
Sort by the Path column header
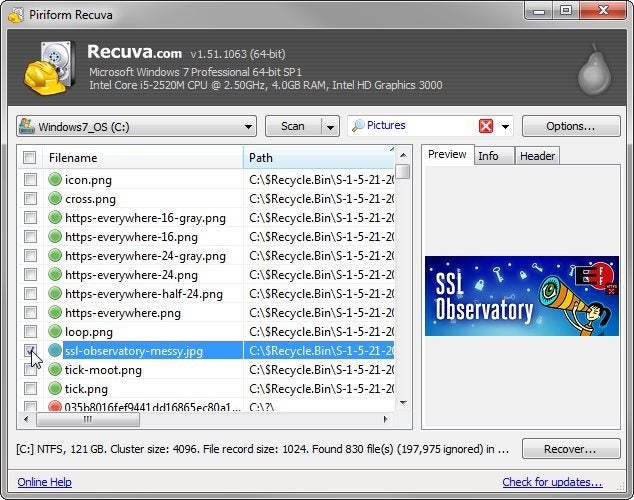[319, 158]
